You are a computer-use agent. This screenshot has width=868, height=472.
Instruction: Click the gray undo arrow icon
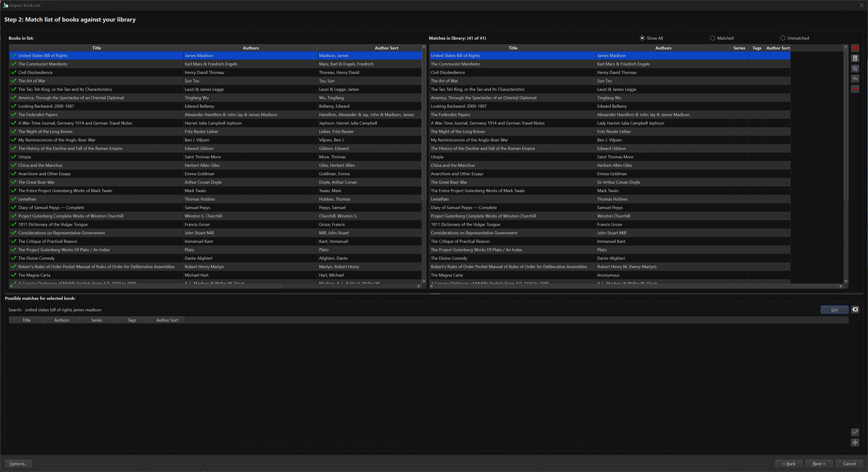[x=855, y=79]
